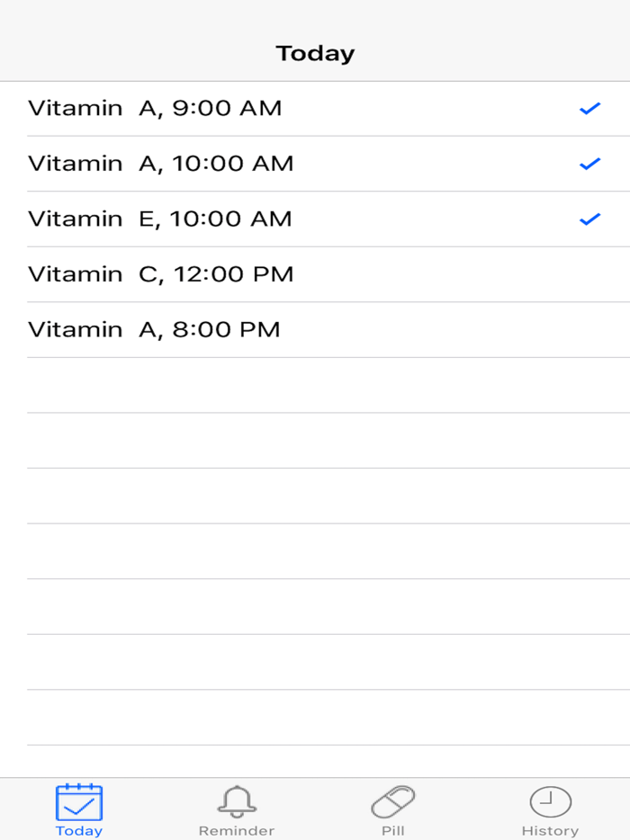This screenshot has height=840, width=630.
Task: Tap the Today calendar checkmark icon
Action: [79, 799]
